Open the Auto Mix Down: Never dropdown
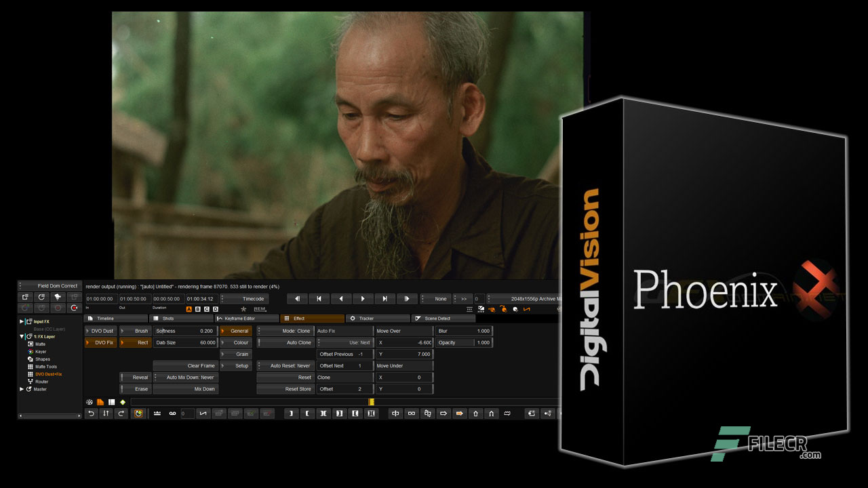The width and height of the screenshot is (868, 488). tap(185, 378)
